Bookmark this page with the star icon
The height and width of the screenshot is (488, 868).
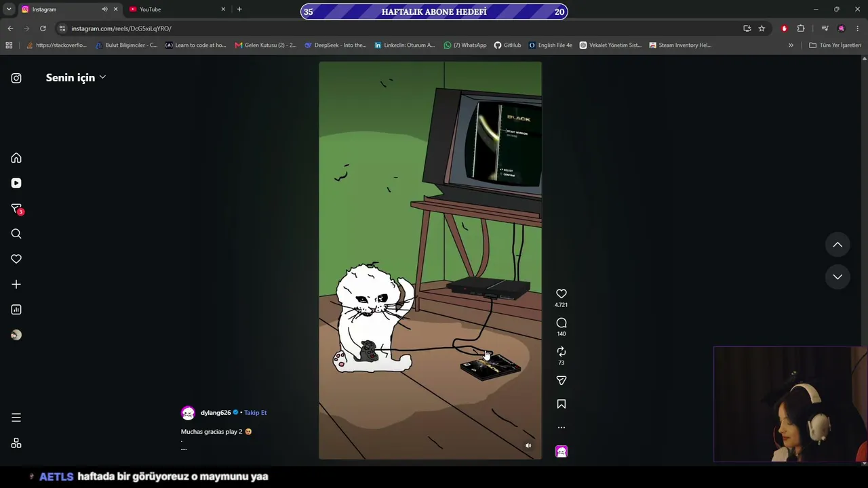coord(762,28)
